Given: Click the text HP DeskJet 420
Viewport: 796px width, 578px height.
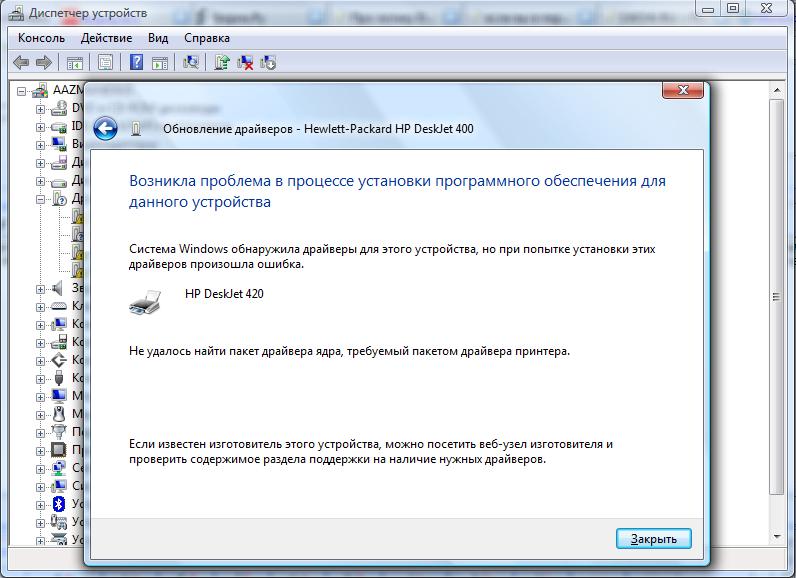Looking at the screenshot, I should coord(224,294).
